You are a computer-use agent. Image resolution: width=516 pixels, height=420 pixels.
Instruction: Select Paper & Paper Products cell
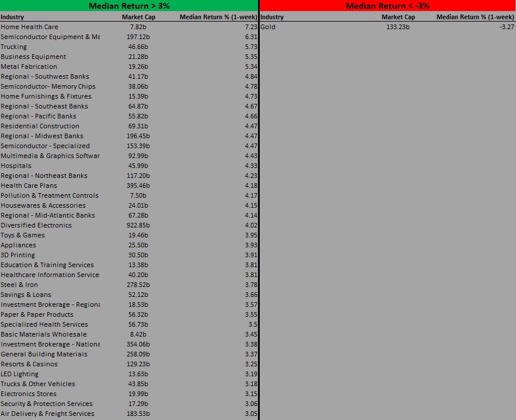tap(37, 314)
